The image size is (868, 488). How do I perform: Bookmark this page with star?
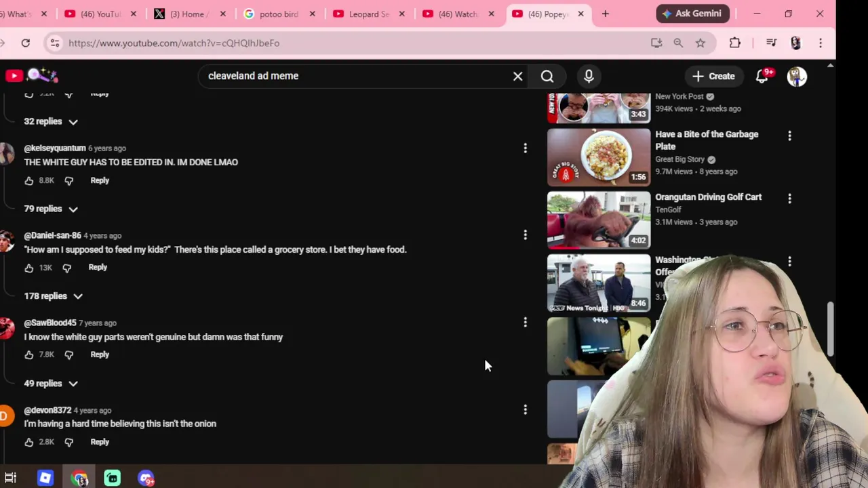coord(701,43)
